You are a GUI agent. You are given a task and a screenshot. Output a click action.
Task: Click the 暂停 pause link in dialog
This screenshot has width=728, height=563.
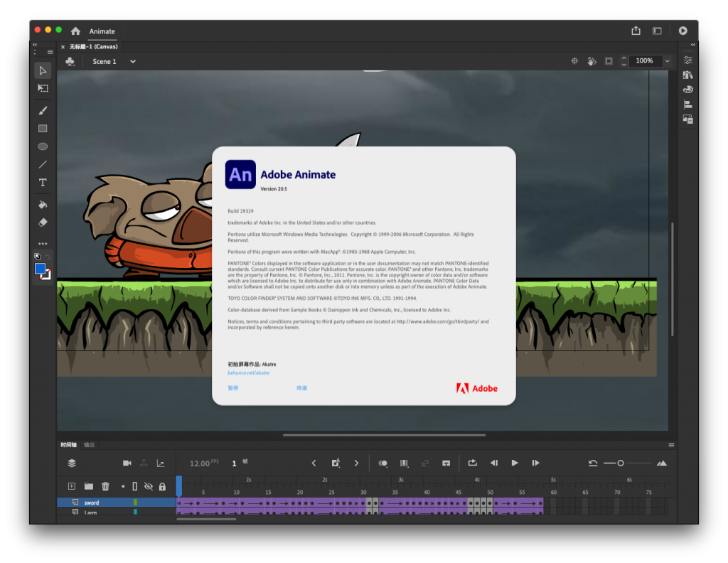pyautogui.click(x=233, y=388)
